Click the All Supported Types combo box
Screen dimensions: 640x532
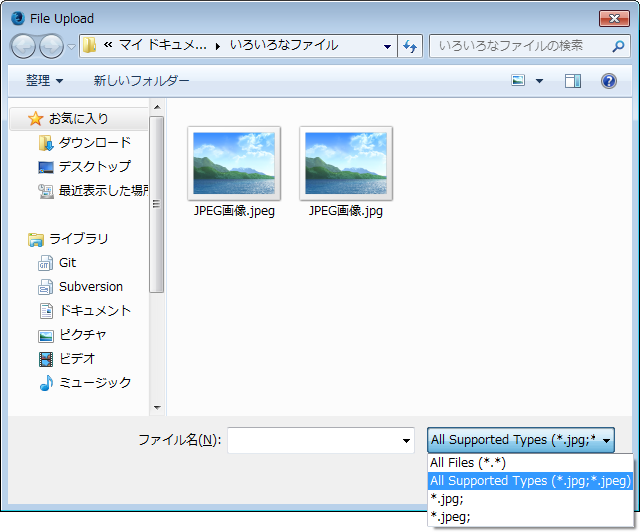tap(520, 440)
